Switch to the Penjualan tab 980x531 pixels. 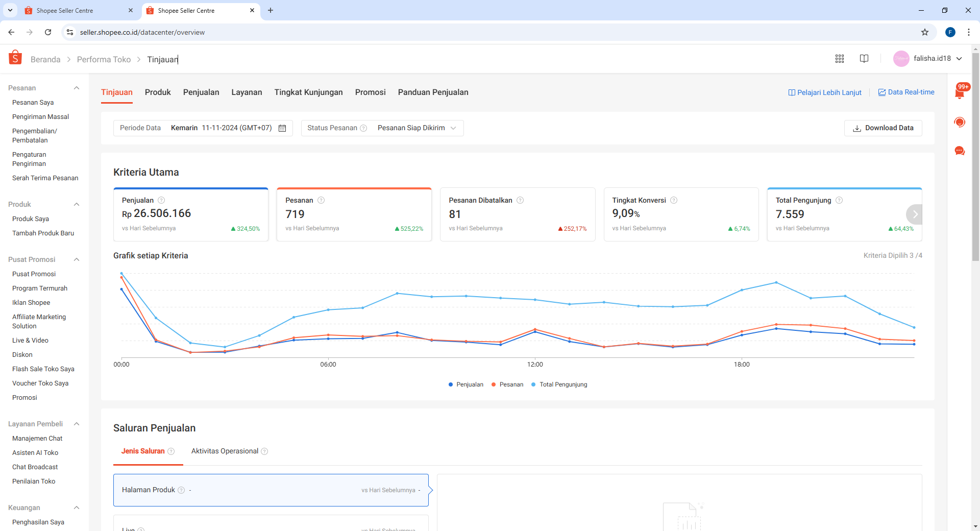click(x=201, y=92)
